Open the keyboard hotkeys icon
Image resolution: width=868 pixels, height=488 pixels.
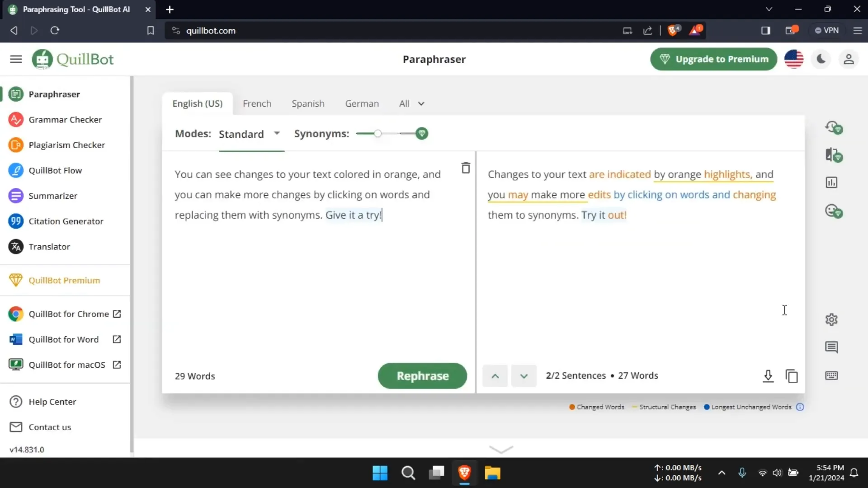(831, 375)
